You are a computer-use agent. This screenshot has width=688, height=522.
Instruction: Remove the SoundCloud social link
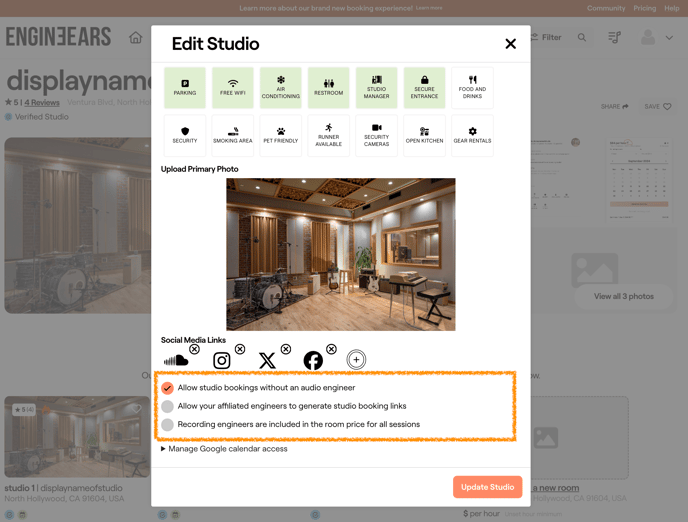[194, 349]
